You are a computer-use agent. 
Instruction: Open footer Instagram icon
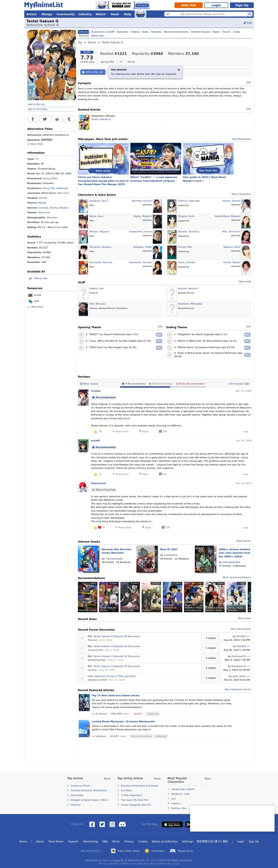(112, 824)
